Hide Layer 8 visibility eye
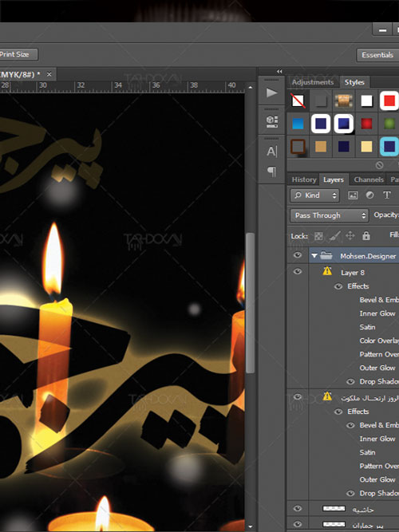399x532 pixels. [298, 271]
